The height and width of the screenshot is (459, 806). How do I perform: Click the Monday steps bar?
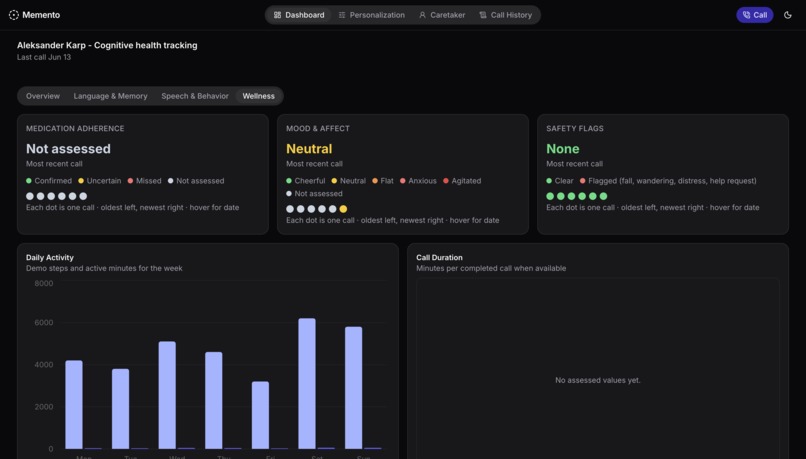tap(74, 405)
